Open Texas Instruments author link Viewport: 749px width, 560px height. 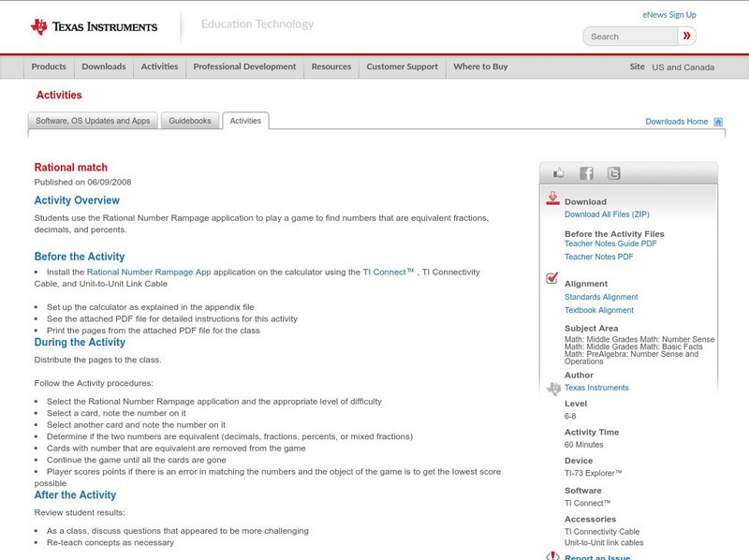tap(596, 388)
